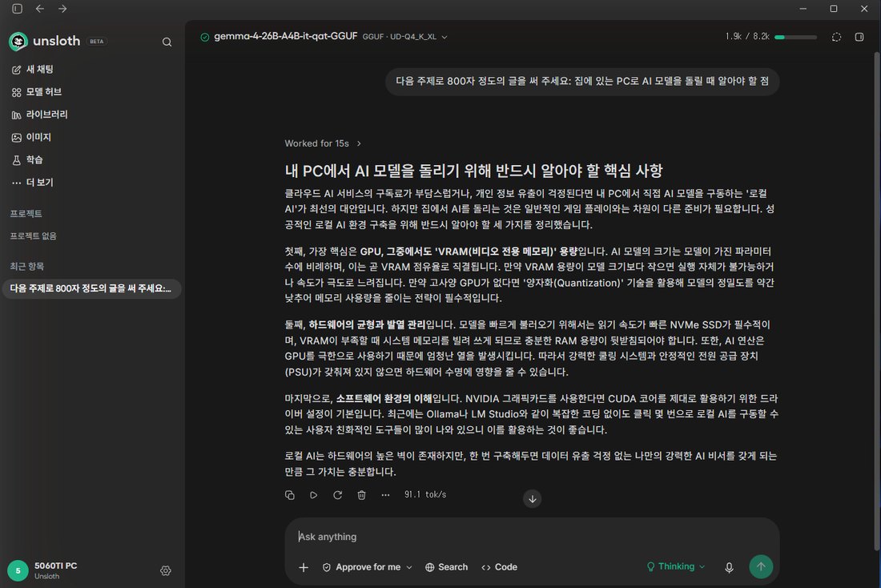This screenshot has height=588, width=881.
Task: Toggle the Code tool
Action: [x=500, y=567]
